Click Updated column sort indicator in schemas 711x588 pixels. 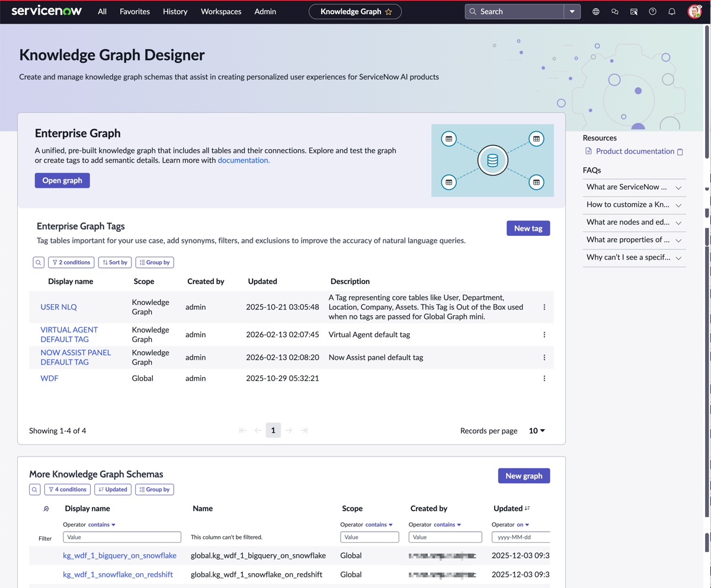point(527,509)
